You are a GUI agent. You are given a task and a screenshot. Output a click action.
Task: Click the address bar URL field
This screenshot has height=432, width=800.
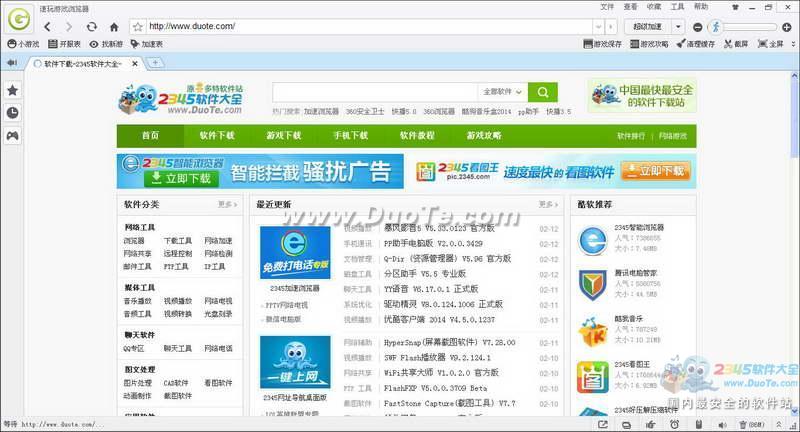click(369, 26)
